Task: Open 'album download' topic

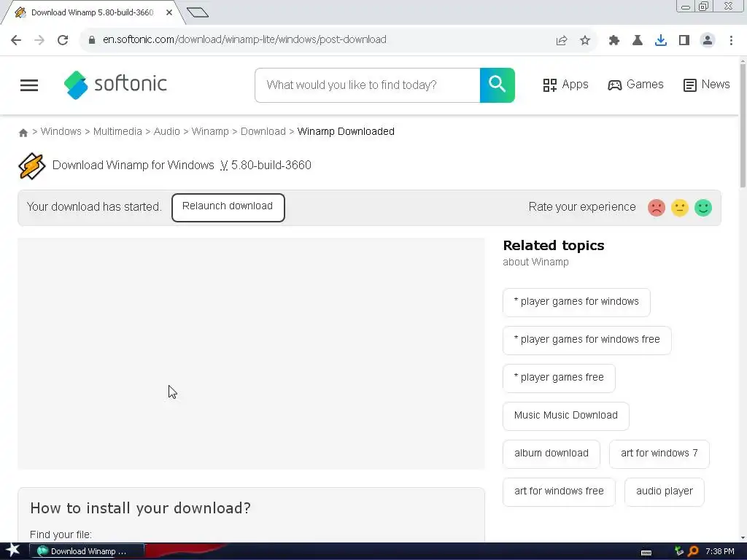Action: click(x=551, y=454)
